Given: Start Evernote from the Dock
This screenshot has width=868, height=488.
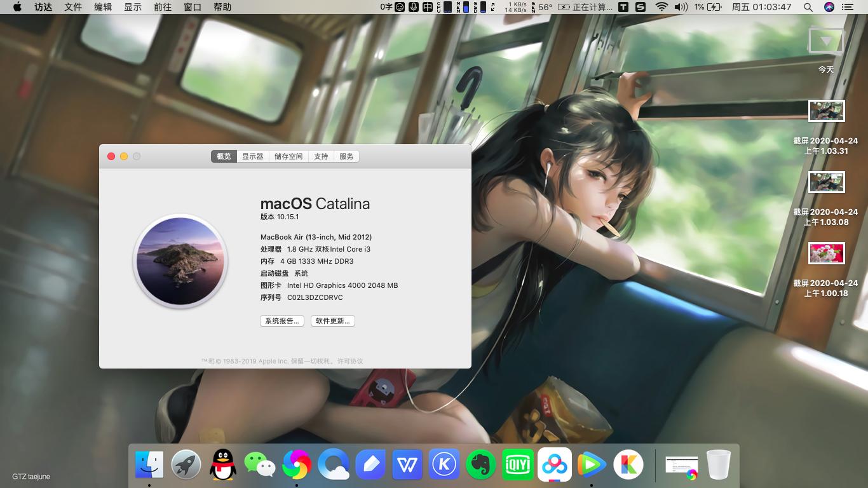Looking at the screenshot, I should [481, 464].
